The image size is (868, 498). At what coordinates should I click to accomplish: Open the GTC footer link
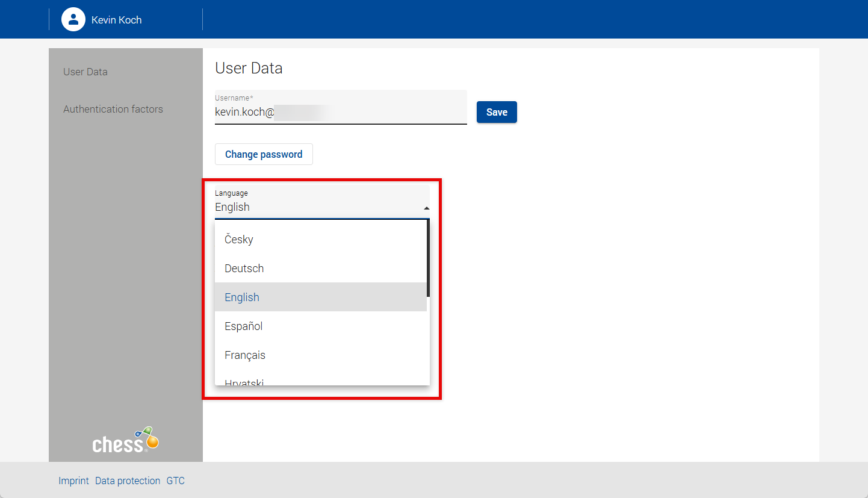pyautogui.click(x=176, y=481)
